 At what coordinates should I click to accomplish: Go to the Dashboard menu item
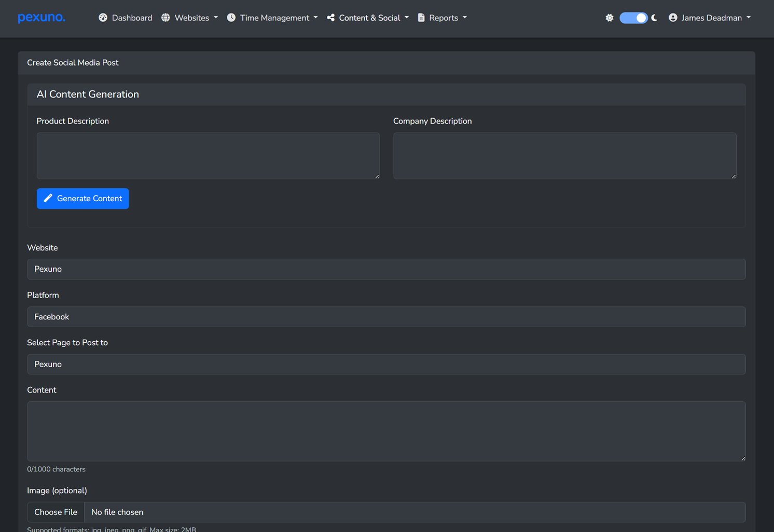(126, 18)
